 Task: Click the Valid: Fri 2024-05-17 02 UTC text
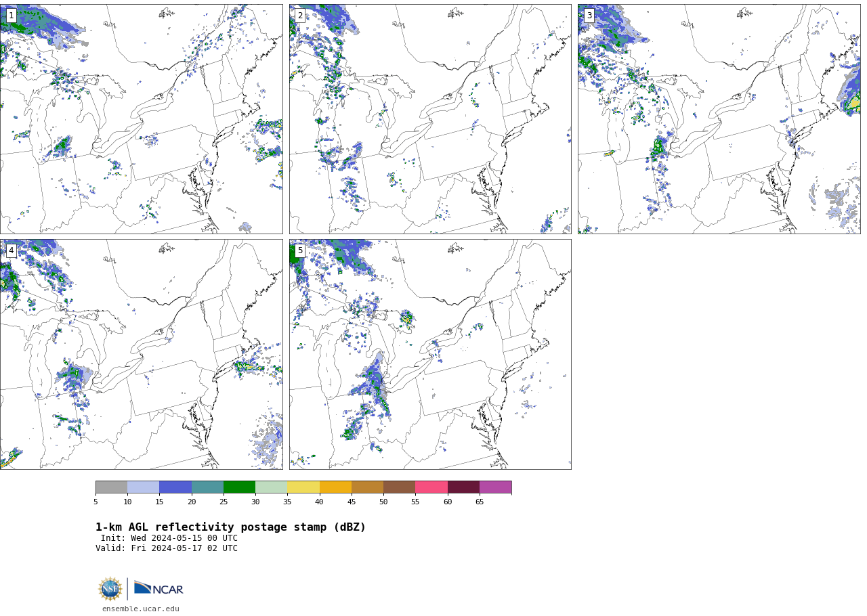point(167,548)
